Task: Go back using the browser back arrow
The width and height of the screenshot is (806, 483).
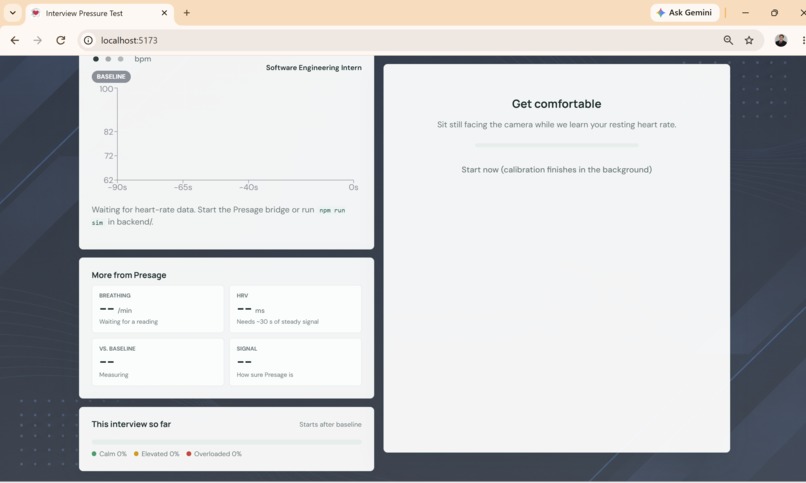Action: tap(14, 40)
